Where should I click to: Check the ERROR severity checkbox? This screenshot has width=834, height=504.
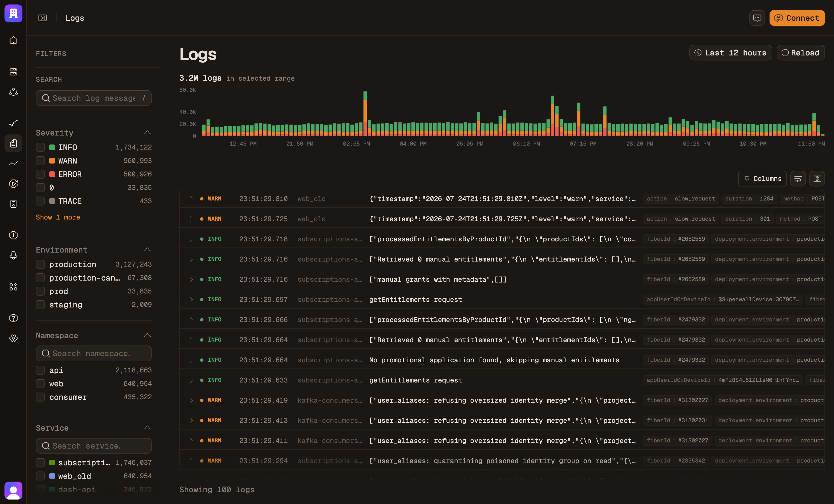click(x=40, y=174)
